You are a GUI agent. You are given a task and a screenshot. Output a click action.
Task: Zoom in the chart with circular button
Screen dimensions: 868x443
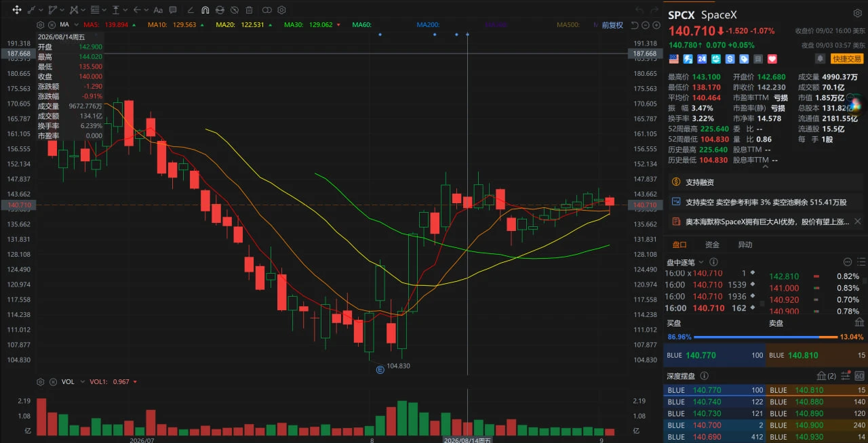[x=656, y=26]
